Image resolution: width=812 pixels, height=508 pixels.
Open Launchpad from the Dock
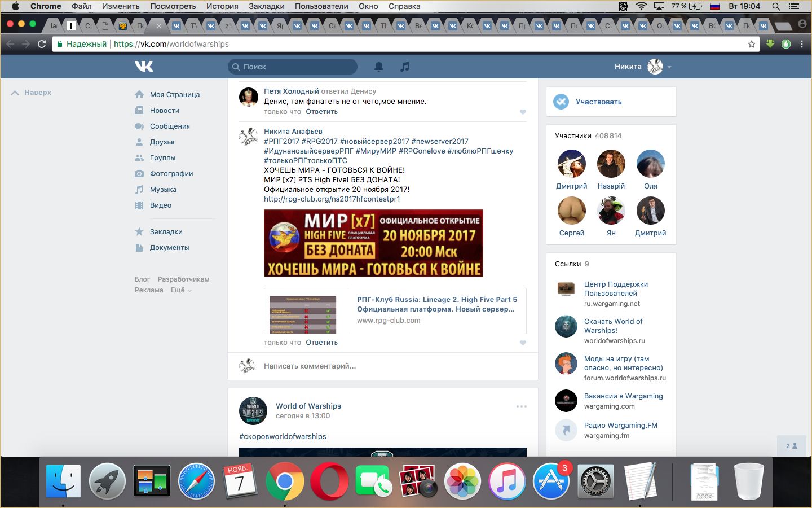(107, 481)
